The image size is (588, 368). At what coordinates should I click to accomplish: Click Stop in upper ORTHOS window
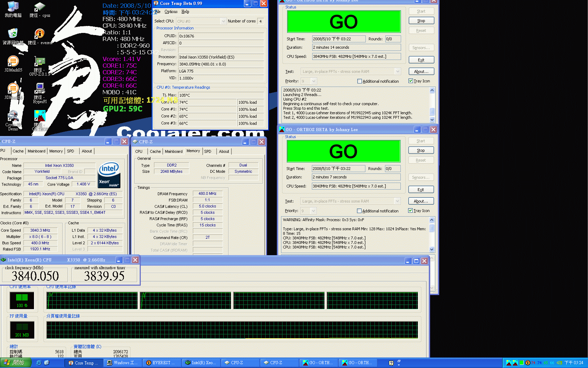click(421, 21)
